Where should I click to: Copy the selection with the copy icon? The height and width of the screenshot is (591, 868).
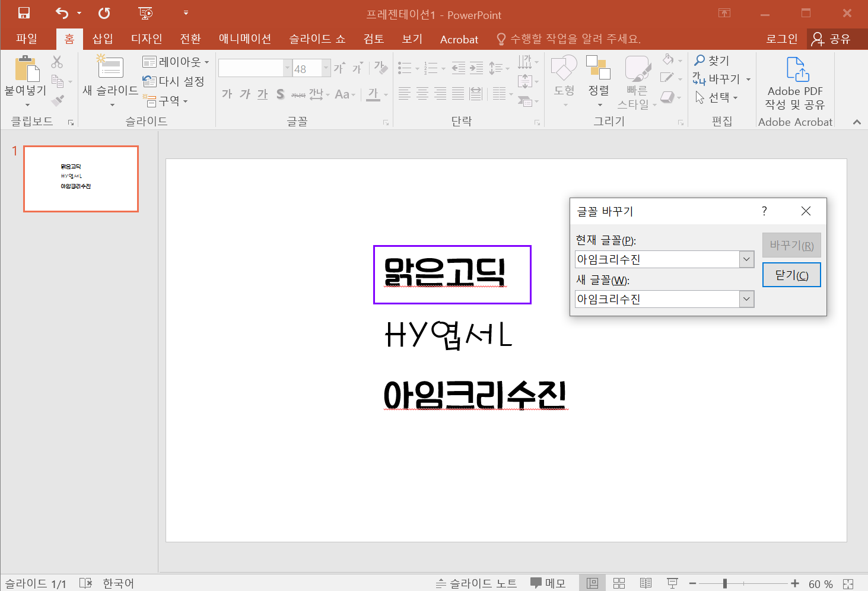(58, 81)
